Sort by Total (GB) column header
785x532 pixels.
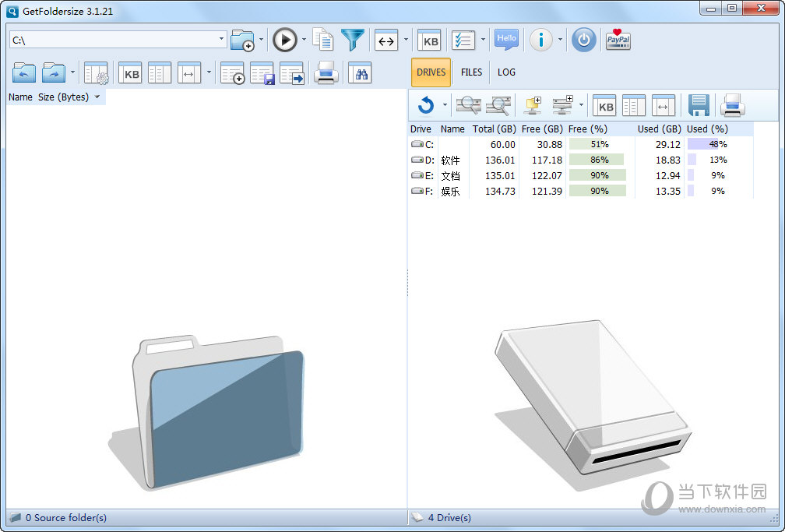tap(494, 129)
